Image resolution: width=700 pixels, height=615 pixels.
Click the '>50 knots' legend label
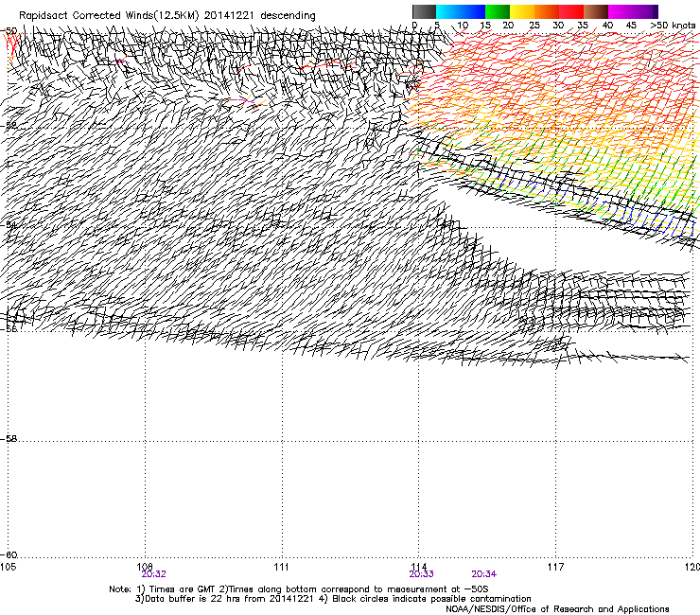[x=673, y=25]
